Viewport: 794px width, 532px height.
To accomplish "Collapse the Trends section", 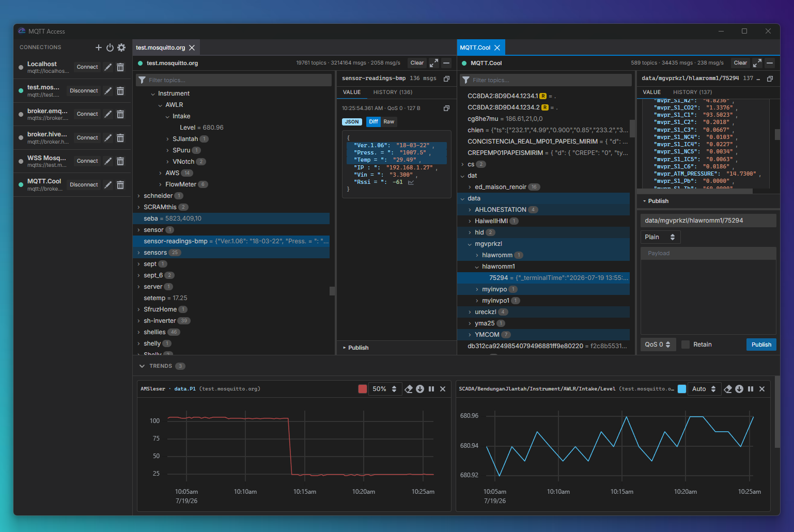I will tap(142, 366).
